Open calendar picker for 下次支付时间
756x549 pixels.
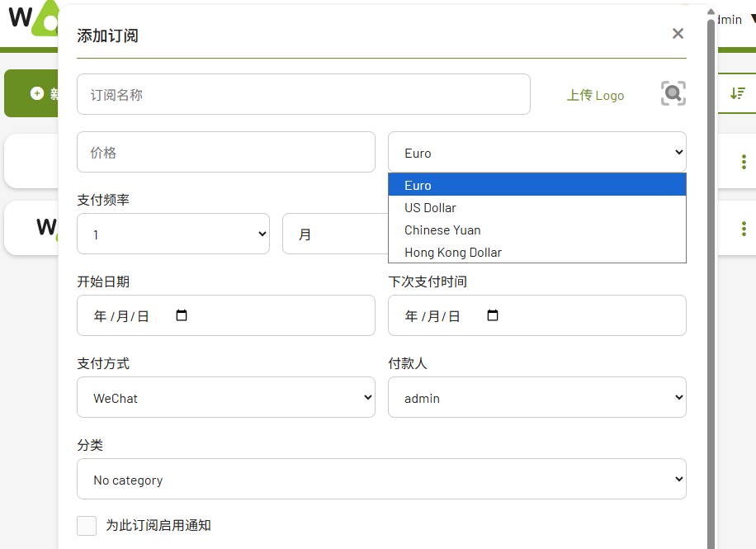(492, 315)
